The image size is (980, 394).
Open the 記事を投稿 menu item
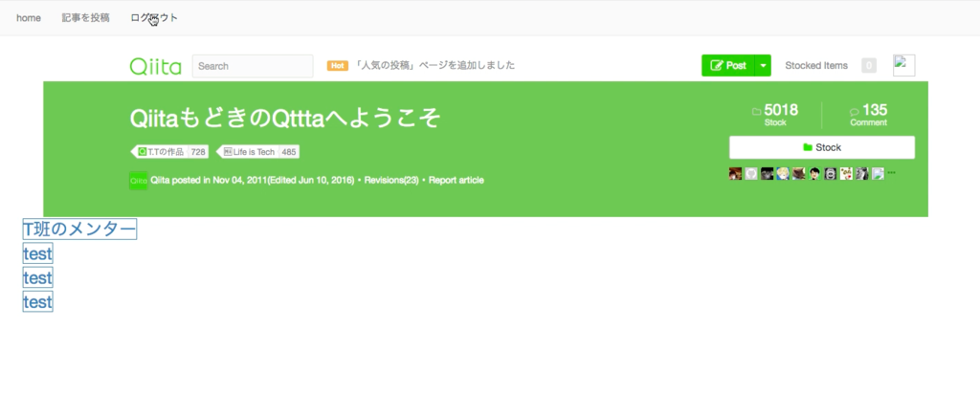coord(85,18)
